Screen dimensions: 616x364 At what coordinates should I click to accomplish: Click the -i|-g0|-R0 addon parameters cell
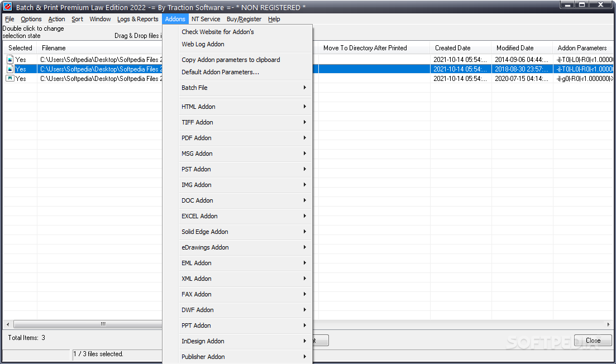[x=584, y=79]
